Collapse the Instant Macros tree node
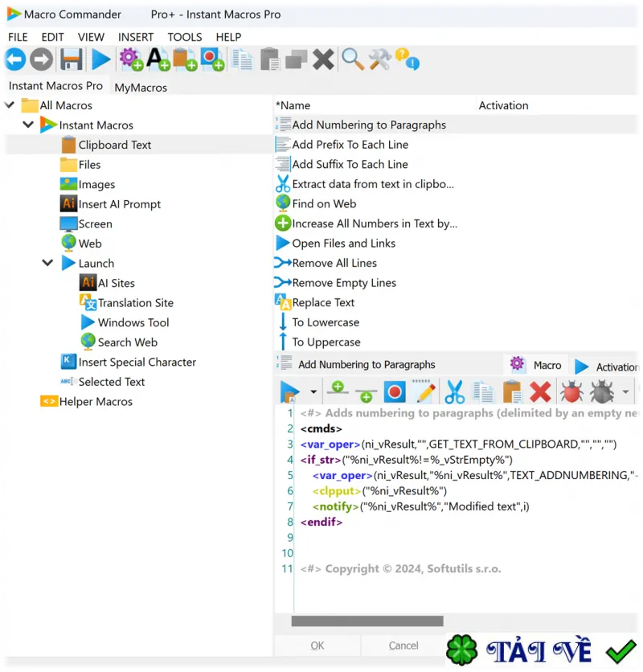The height and width of the screenshot is (672, 643). (x=28, y=125)
